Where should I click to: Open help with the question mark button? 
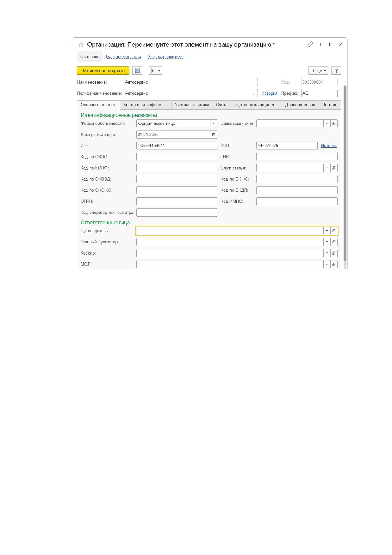point(336,71)
